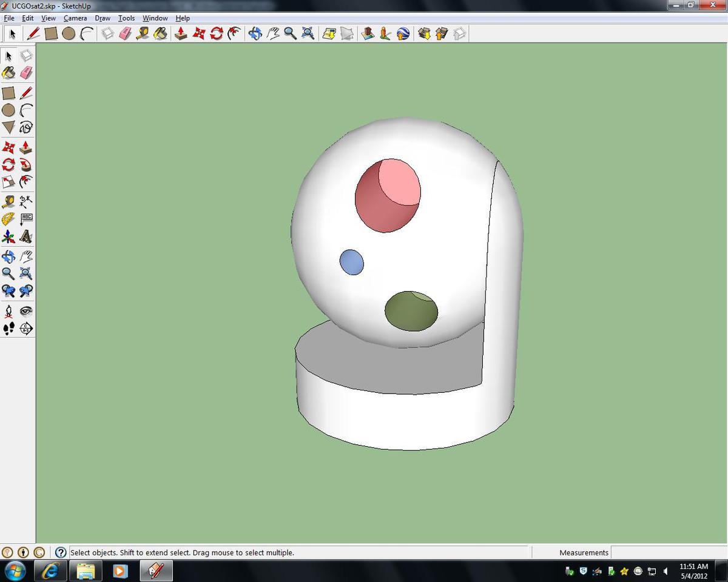Launch Internet Explorer from the taskbar
Screen dimensions: 728x582
point(50,570)
